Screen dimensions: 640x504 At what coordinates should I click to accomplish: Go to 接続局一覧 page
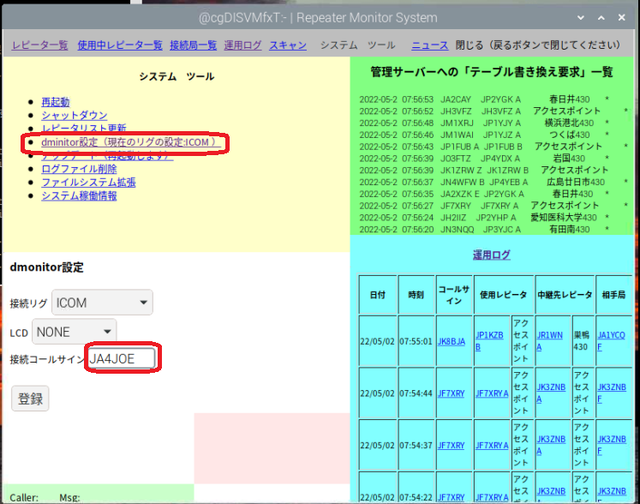pos(193,45)
